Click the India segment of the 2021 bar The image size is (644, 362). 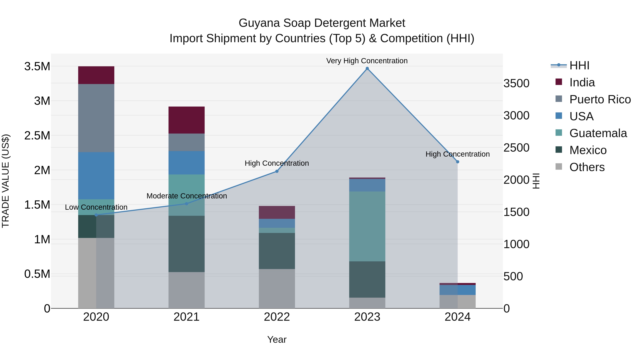tap(187, 120)
